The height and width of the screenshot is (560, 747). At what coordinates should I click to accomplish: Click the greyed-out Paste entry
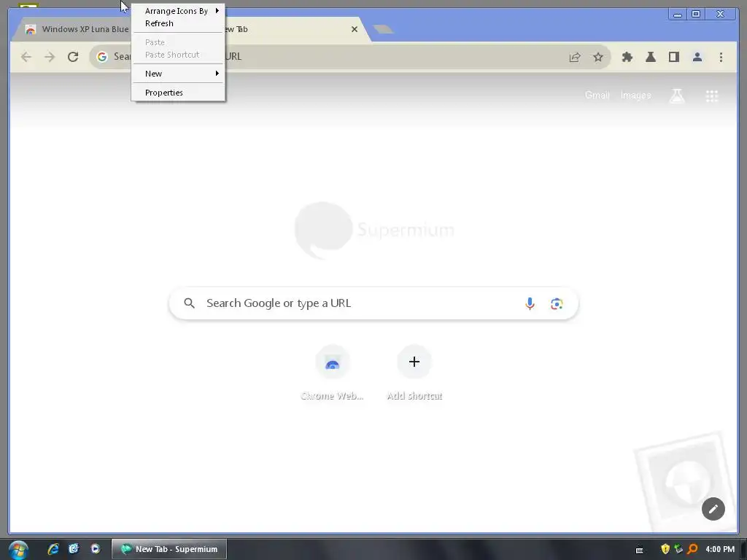tap(178, 42)
